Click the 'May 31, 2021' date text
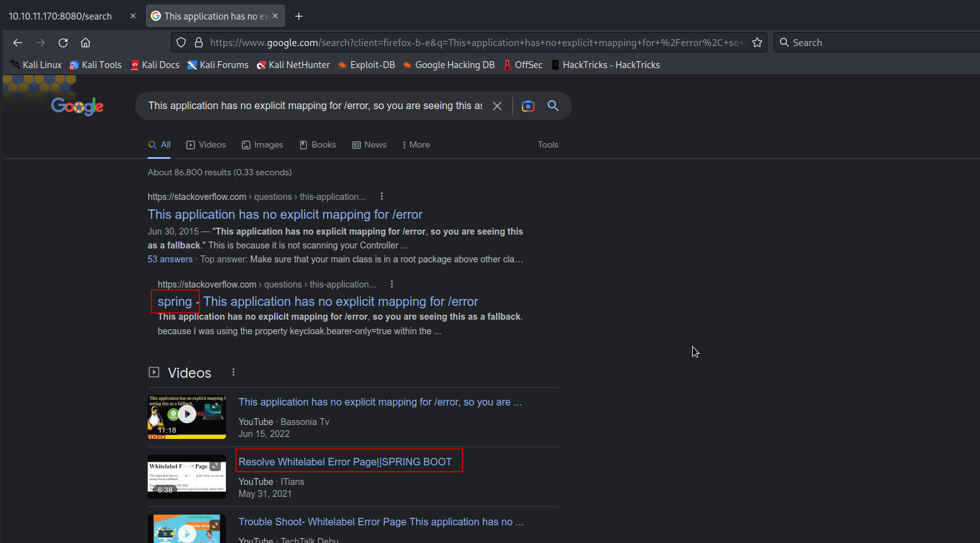980x543 pixels. coord(265,494)
